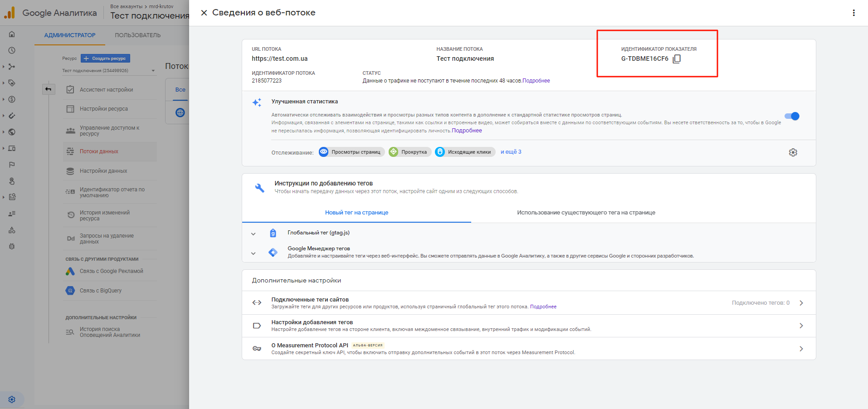
Task: Open Data Streams menu item
Action: tap(110, 151)
